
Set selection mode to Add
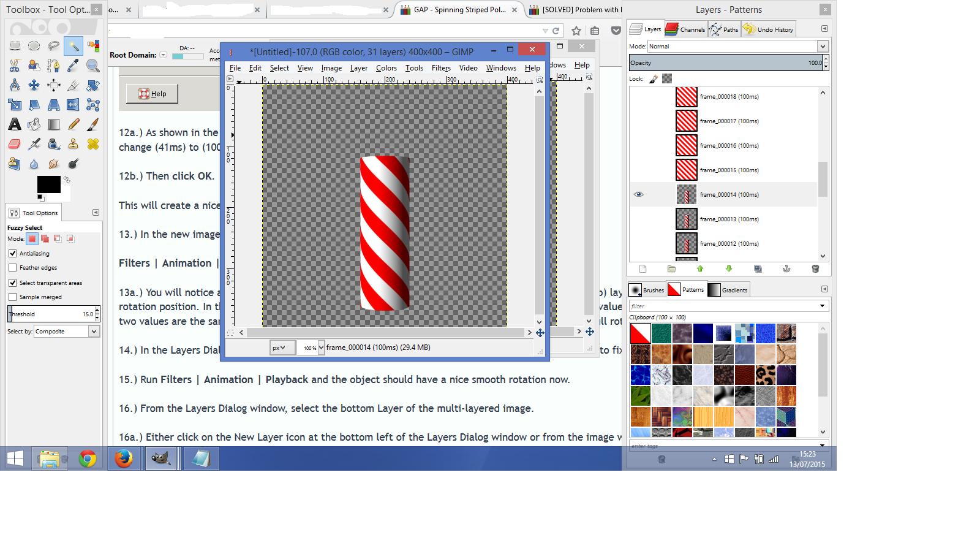(45, 238)
